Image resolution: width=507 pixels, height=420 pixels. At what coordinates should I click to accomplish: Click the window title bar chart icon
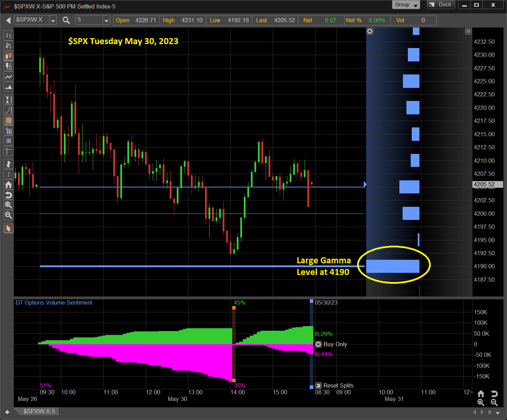(x=7, y=6)
